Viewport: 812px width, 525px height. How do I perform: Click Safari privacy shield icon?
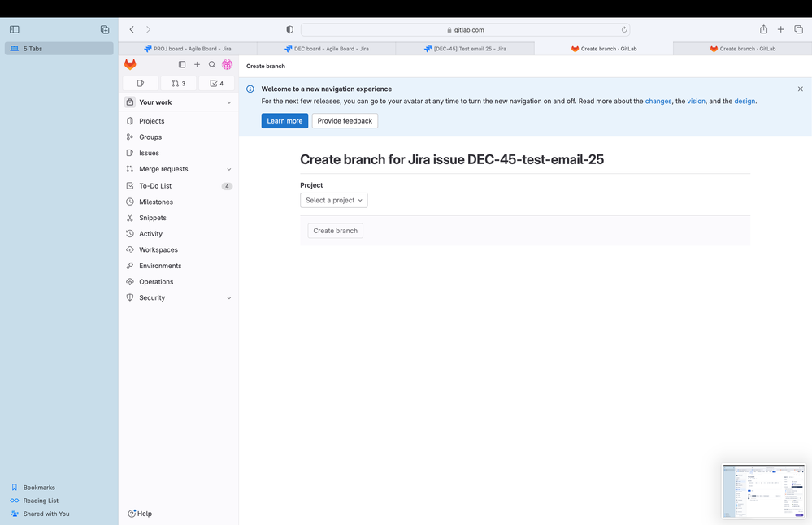289,29
